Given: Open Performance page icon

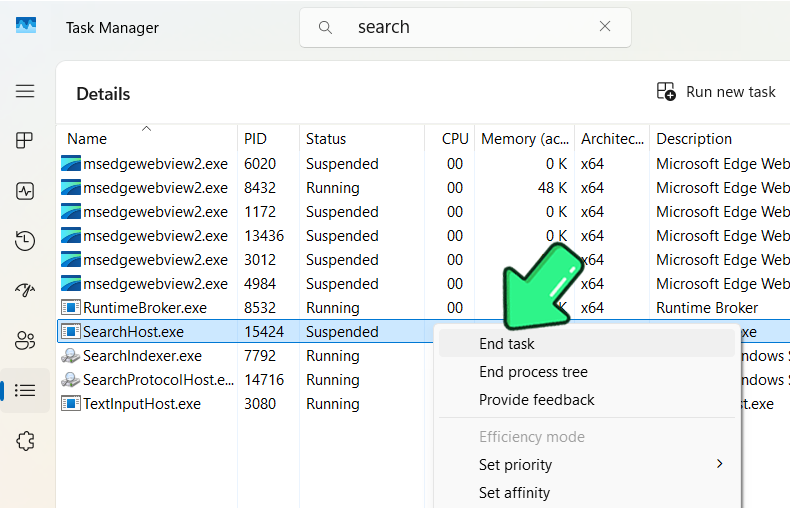Looking at the screenshot, I should coord(25,191).
